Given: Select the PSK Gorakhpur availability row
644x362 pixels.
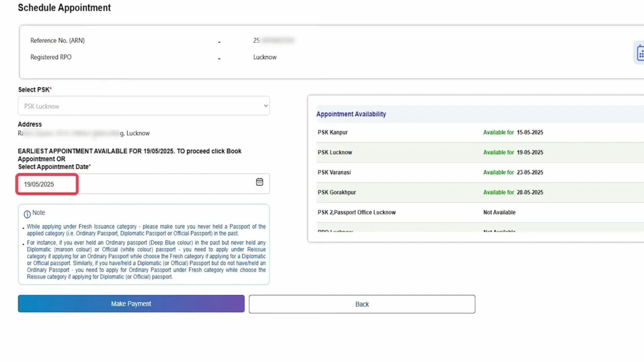Looking at the screenshot, I should click(480, 192).
